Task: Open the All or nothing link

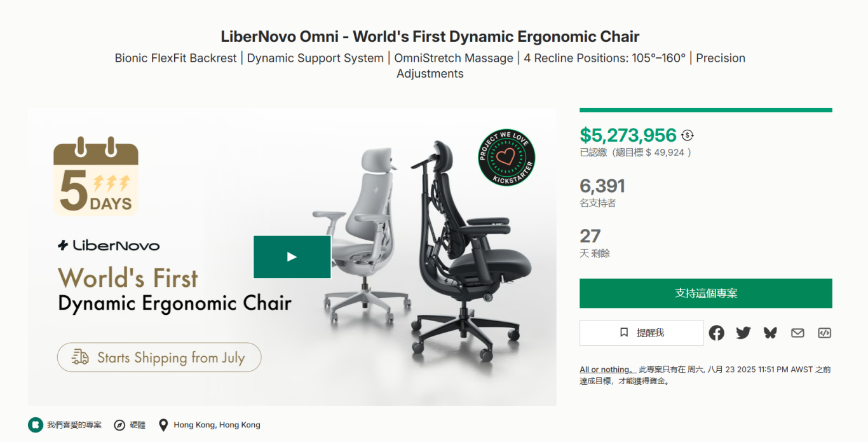Action: pos(607,369)
